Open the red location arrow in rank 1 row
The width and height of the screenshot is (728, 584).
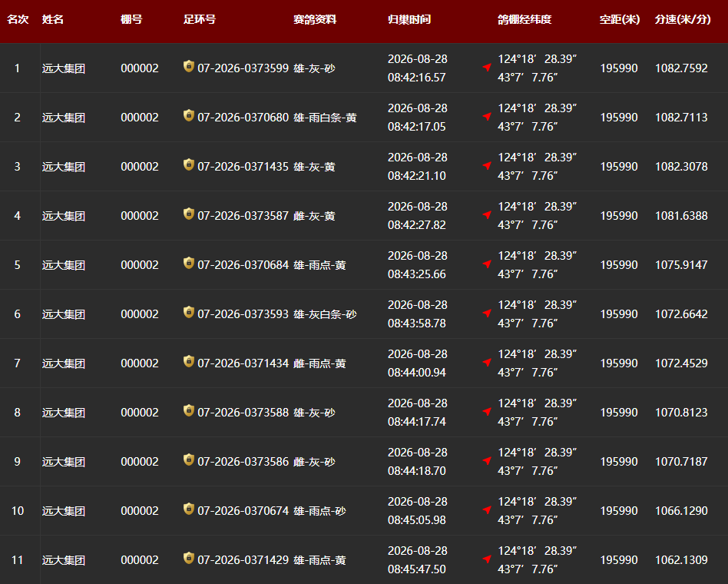[x=487, y=68]
